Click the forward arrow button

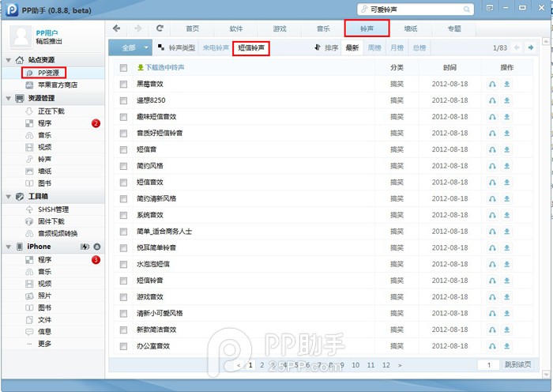point(138,28)
